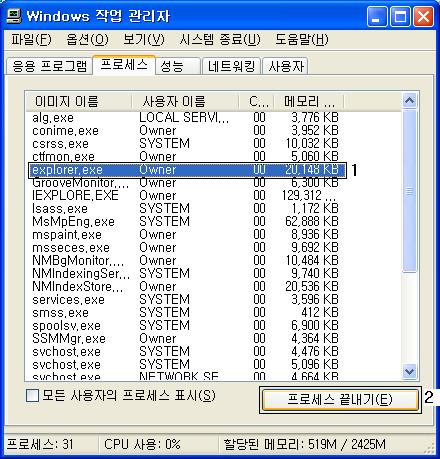Select the smss.exe process row
Viewport: 440px width, 459px height.
pyautogui.click(x=186, y=313)
